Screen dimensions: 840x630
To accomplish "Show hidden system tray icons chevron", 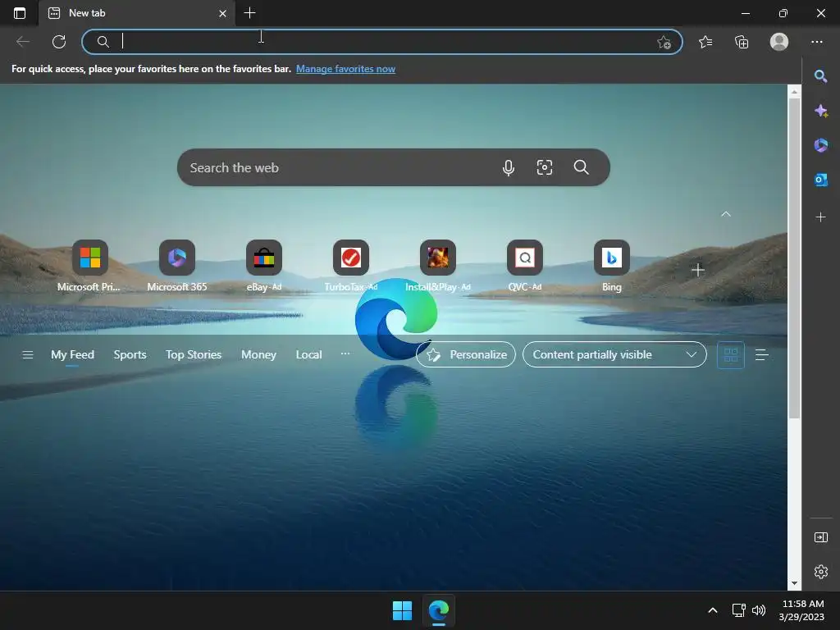I will 713,610.
